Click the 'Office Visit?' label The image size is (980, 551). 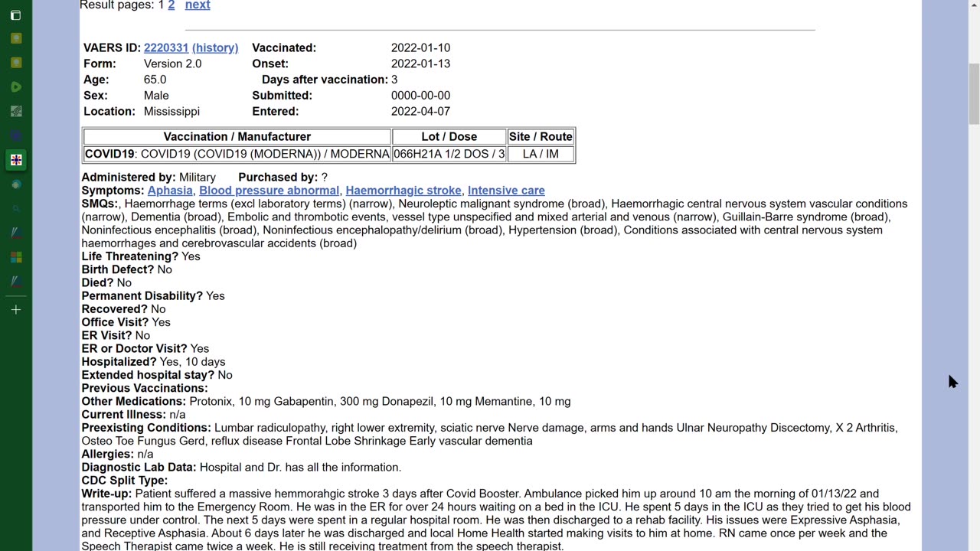[116, 322]
